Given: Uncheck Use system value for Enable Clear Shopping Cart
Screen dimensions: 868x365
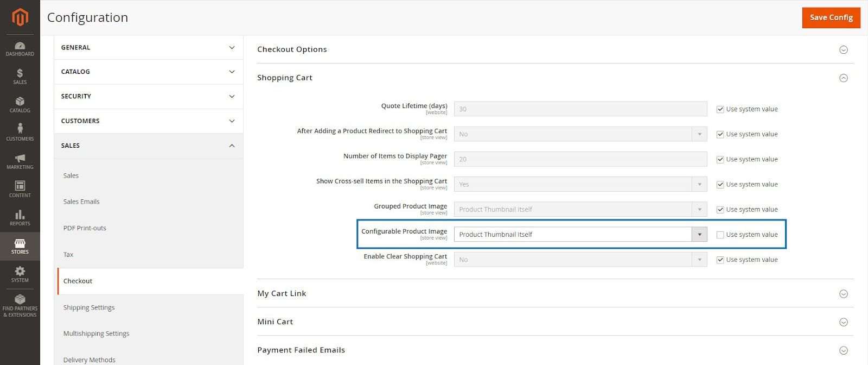Looking at the screenshot, I should 720,260.
